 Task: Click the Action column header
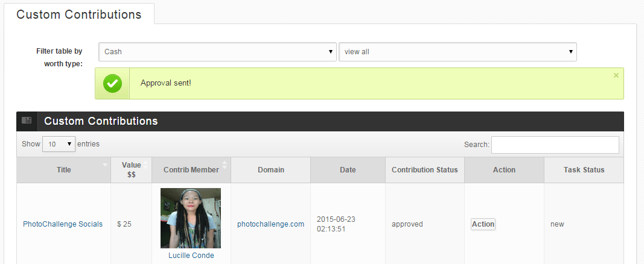coord(504,170)
